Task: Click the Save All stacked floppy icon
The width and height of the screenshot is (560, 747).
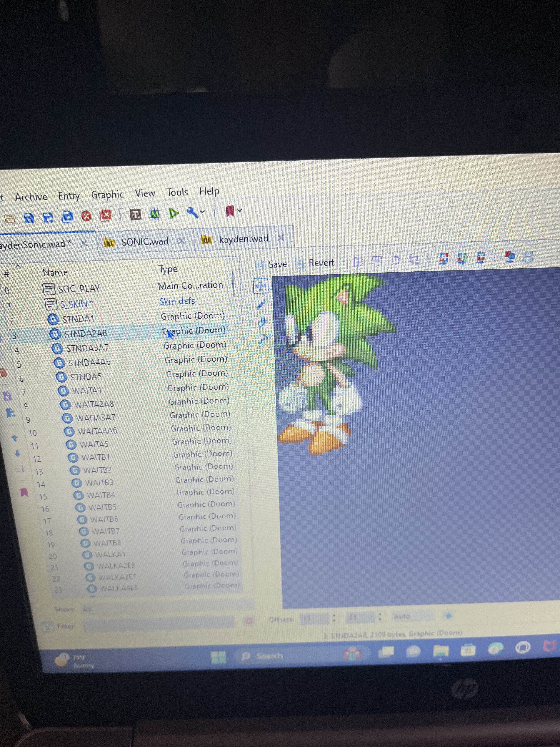Action: tap(67, 217)
